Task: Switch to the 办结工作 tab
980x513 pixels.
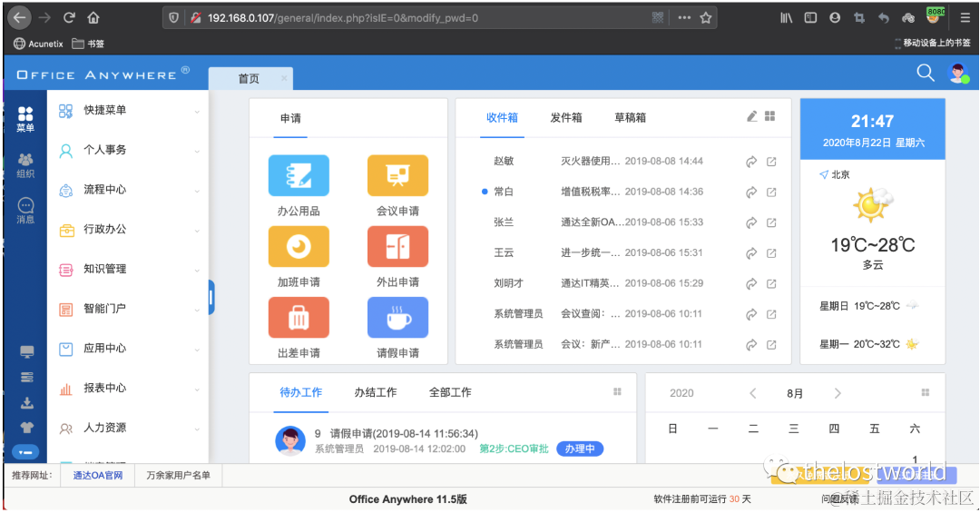Action: tap(375, 392)
